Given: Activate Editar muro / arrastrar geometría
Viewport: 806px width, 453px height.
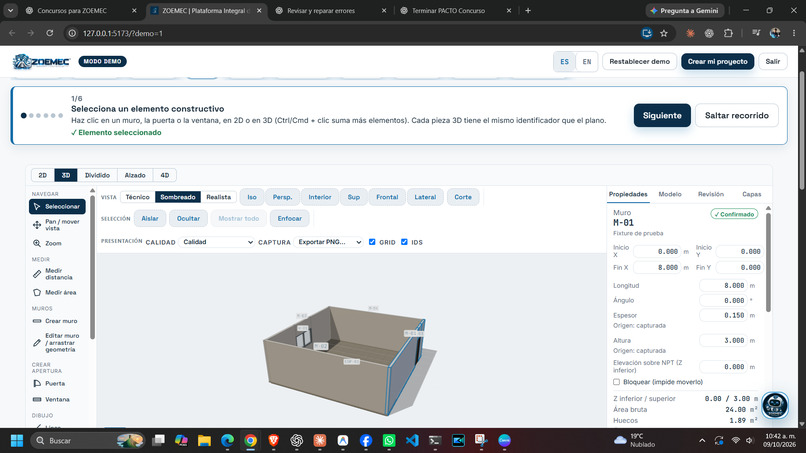Looking at the screenshot, I should (x=57, y=342).
